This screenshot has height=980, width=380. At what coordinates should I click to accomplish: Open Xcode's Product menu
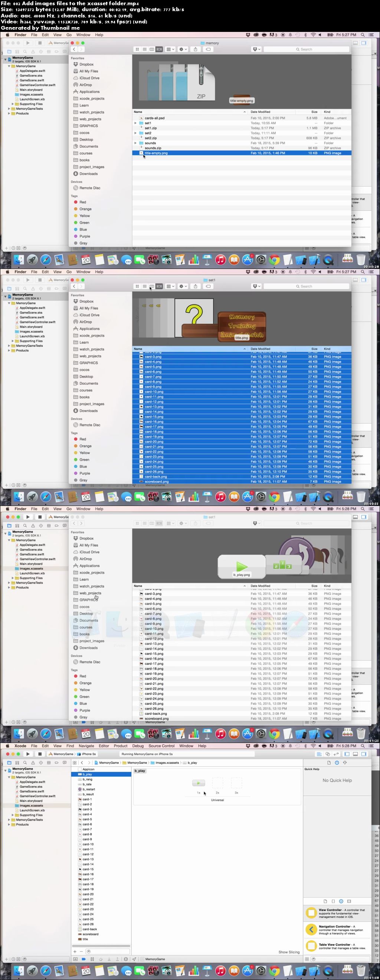click(x=120, y=746)
